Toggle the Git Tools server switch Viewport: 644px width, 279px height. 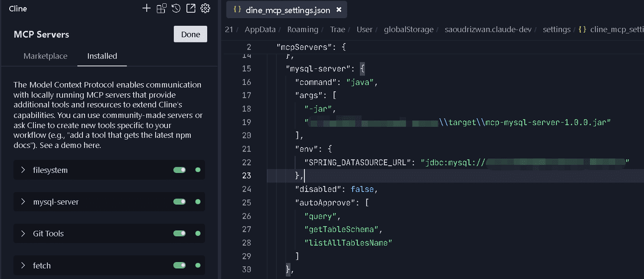pos(179,233)
